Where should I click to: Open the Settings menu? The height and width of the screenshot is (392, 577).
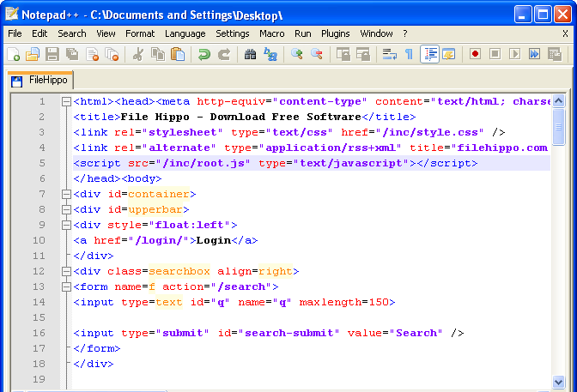[x=232, y=33]
